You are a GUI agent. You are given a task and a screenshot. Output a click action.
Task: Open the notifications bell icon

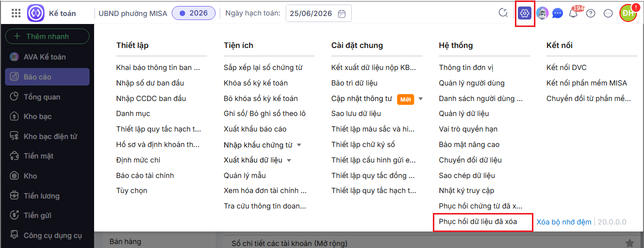(x=573, y=13)
